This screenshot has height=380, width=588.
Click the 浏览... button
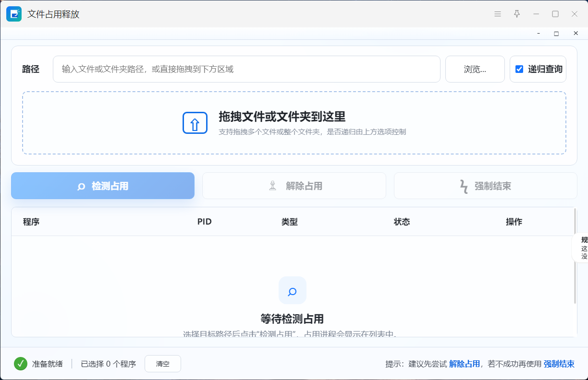[x=475, y=69]
